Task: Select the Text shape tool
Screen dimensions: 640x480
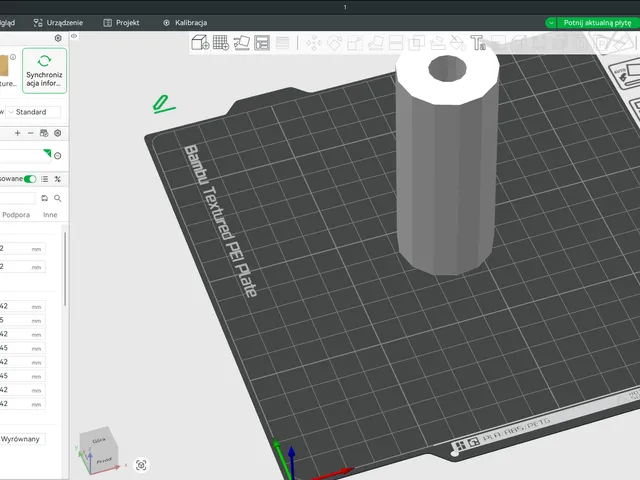Action: [x=478, y=43]
